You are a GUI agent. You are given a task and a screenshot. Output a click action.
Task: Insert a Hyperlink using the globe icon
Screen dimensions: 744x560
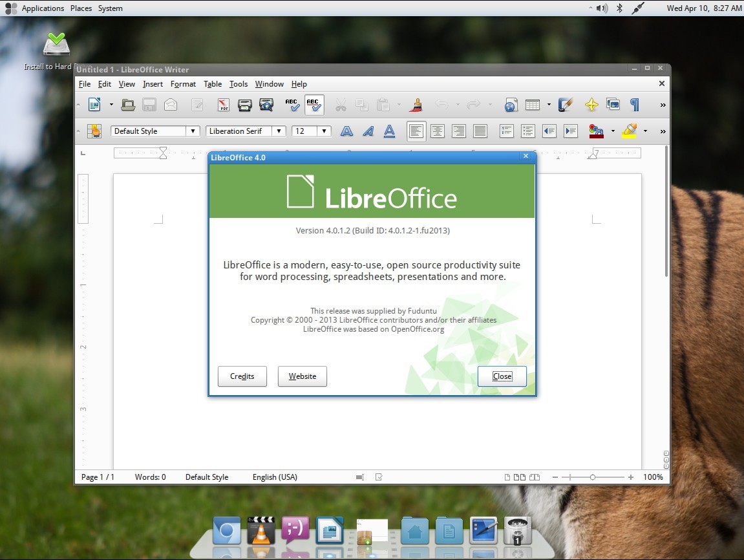click(511, 104)
